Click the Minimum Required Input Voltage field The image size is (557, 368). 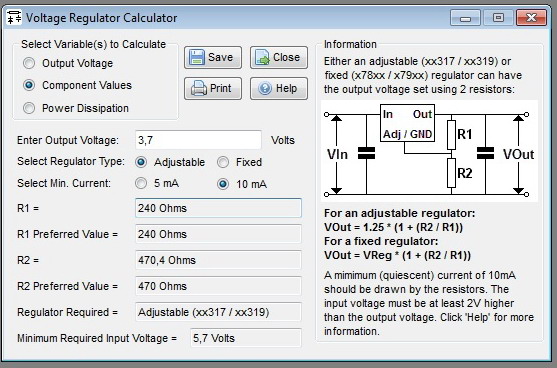(x=246, y=338)
